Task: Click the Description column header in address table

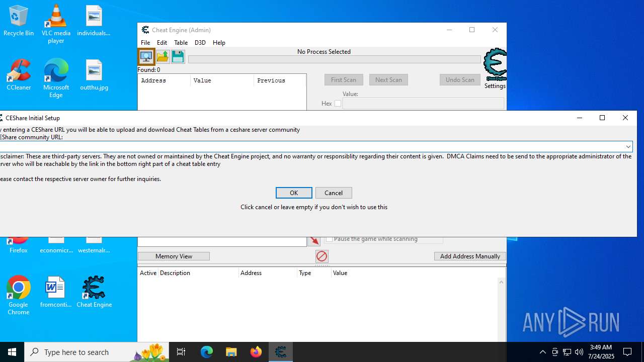Action: coord(198,273)
